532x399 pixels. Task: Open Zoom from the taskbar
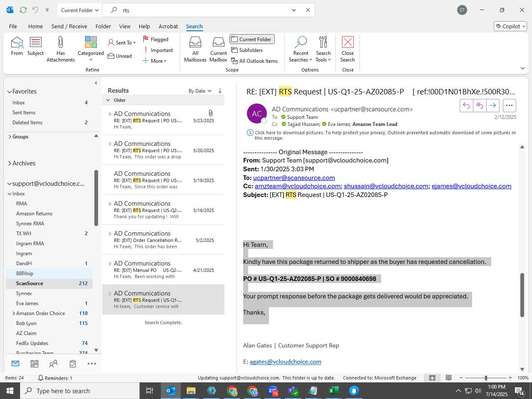(x=273, y=391)
